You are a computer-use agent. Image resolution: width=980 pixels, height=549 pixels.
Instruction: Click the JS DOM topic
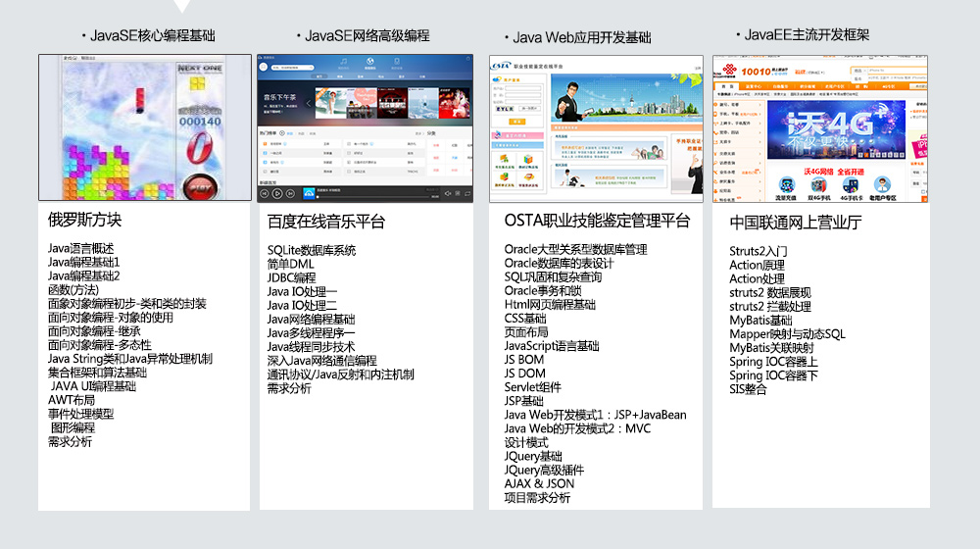525,374
